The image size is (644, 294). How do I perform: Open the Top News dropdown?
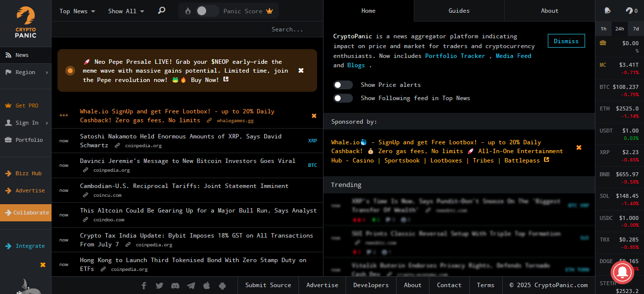(77, 11)
